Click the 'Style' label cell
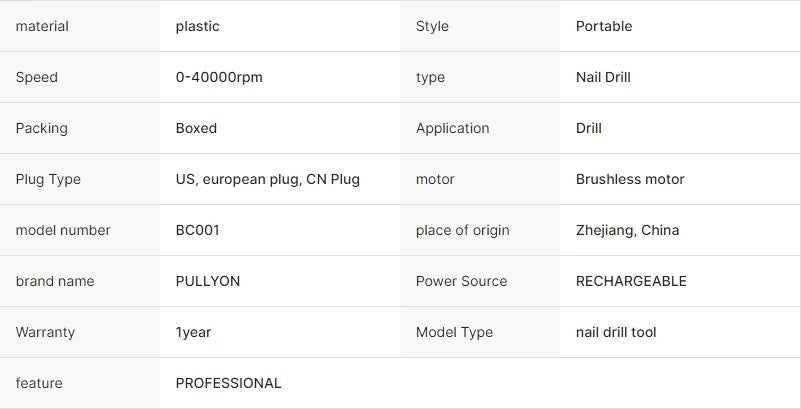The width and height of the screenshot is (801, 409). (x=432, y=26)
